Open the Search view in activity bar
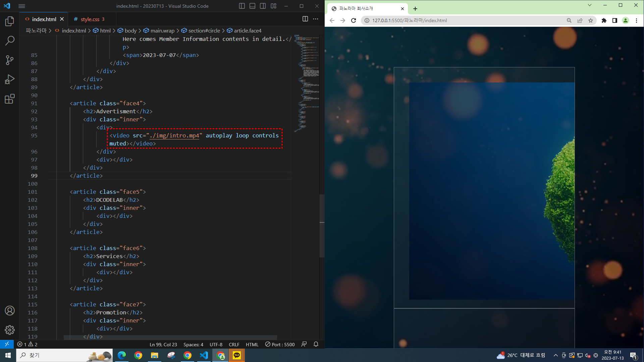The width and height of the screenshot is (644, 362). pyautogui.click(x=10, y=41)
